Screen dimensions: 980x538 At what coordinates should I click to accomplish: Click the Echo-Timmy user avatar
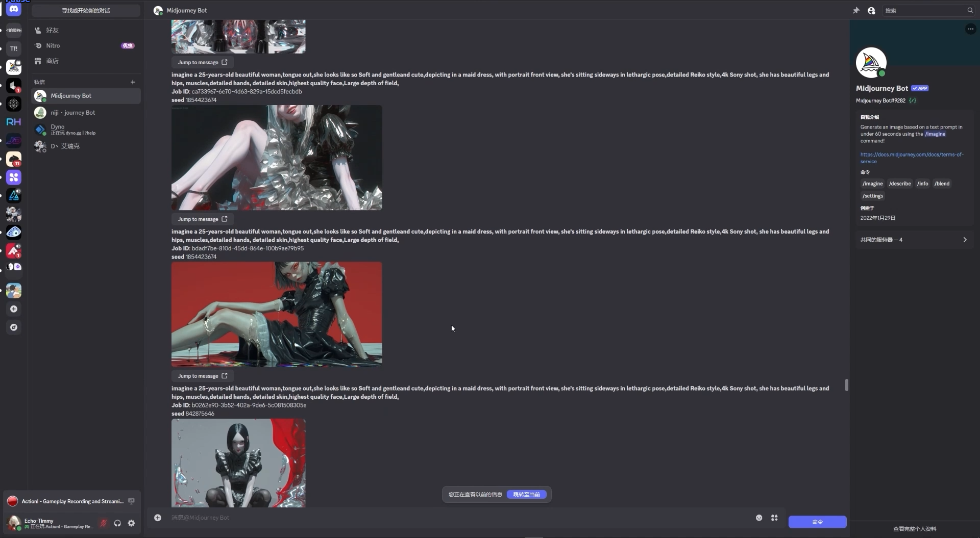(14, 523)
